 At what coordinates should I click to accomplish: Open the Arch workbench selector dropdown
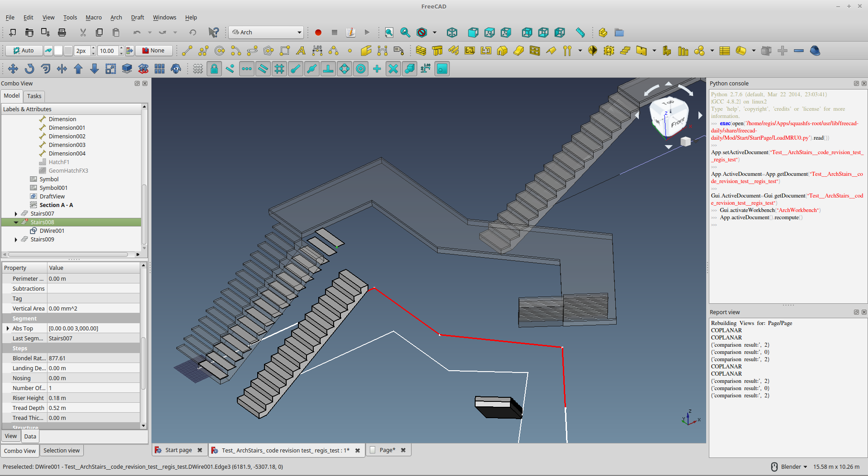[266, 33]
